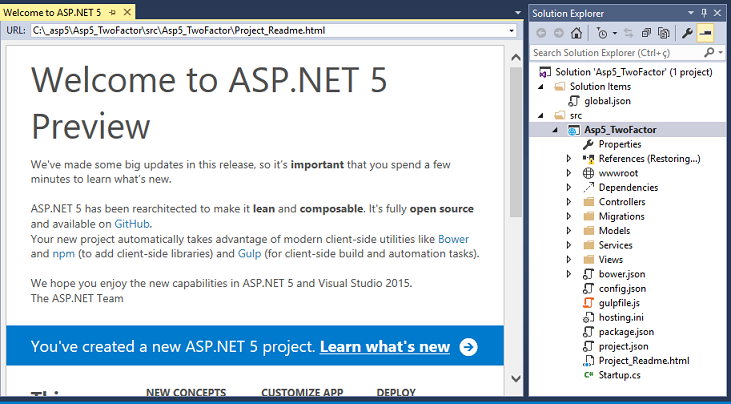Expand the Controllers folder

point(569,202)
